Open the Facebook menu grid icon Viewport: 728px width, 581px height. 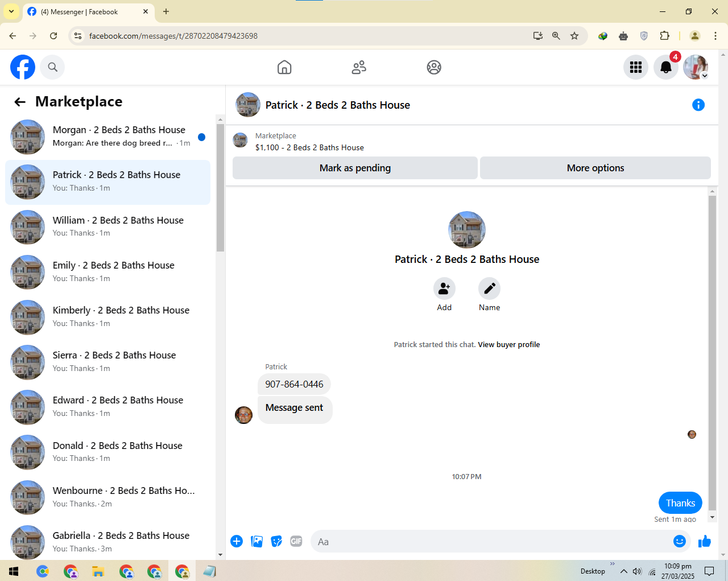[x=636, y=67]
